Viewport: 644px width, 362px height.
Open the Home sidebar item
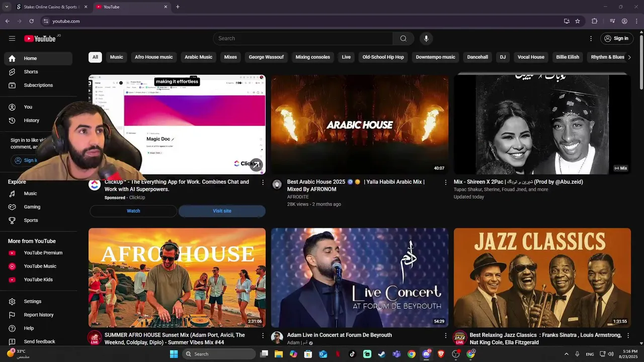[38, 58]
